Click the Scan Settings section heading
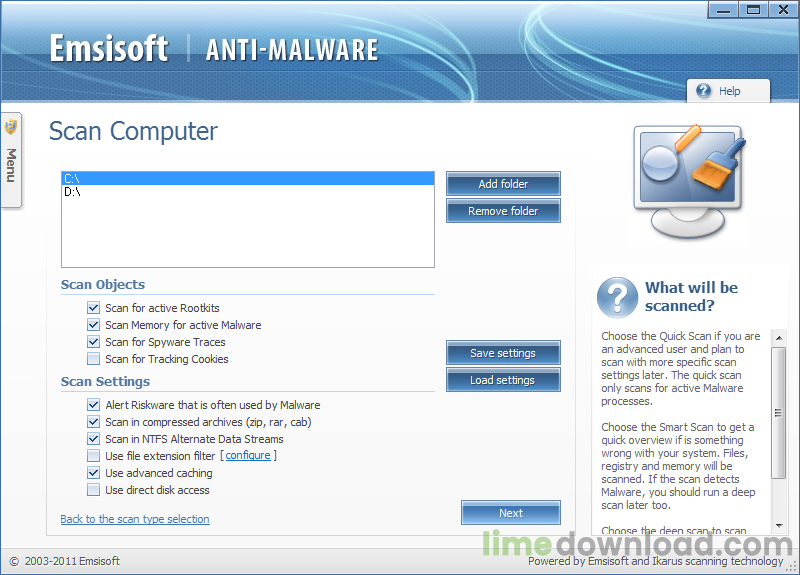Viewport: 800px width, 575px height. pyautogui.click(x=105, y=381)
